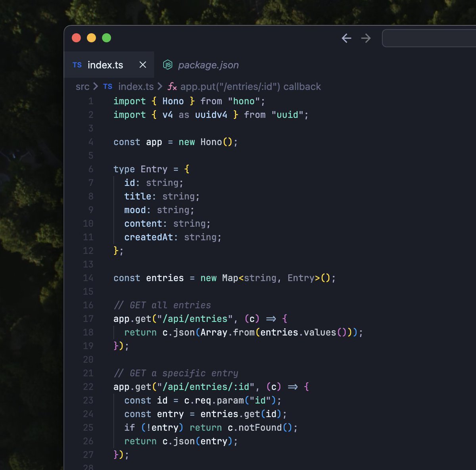Click the fx function symbol icon in the breadcrumb

pos(171,86)
